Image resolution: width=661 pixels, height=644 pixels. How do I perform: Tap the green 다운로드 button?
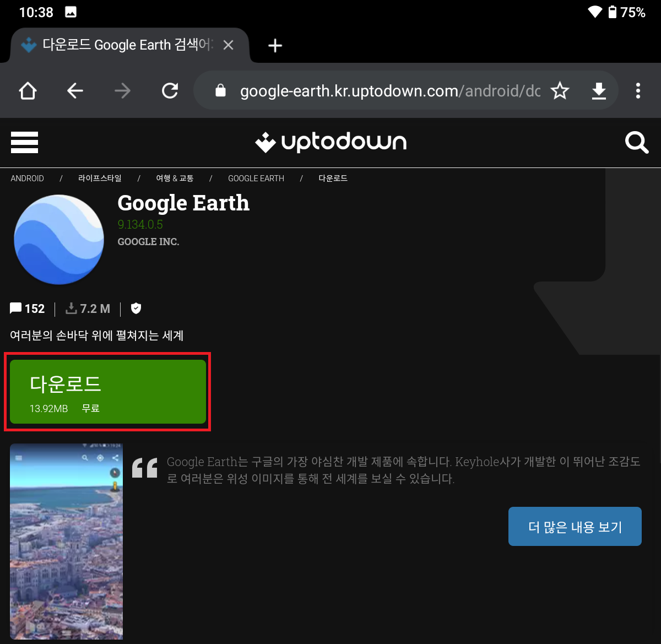(x=108, y=392)
